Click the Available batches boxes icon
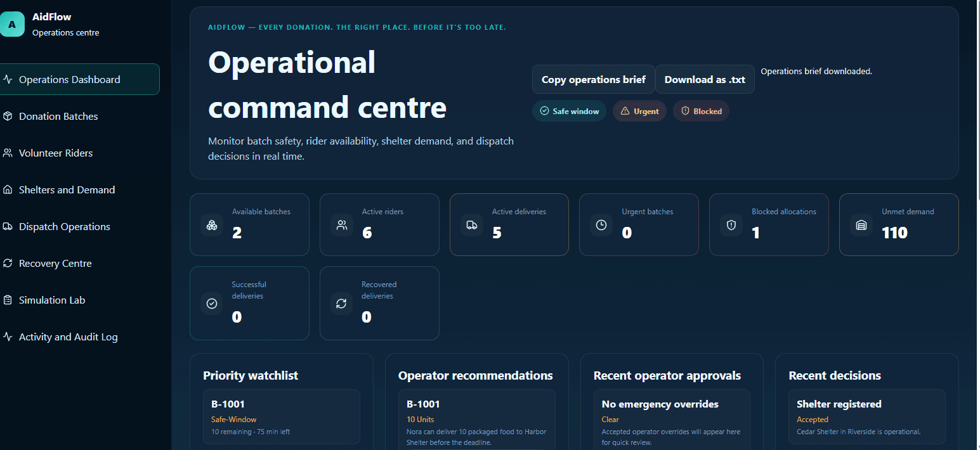 [x=212, y=225]
